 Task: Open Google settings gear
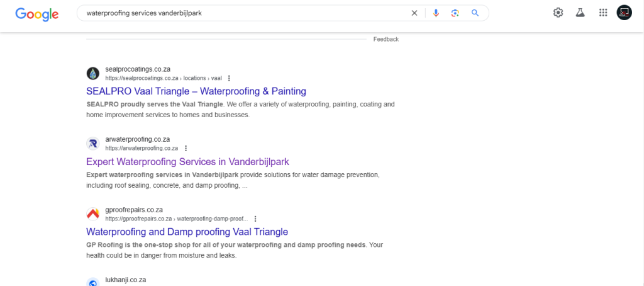pyautogui.click(x=558, y=13)
